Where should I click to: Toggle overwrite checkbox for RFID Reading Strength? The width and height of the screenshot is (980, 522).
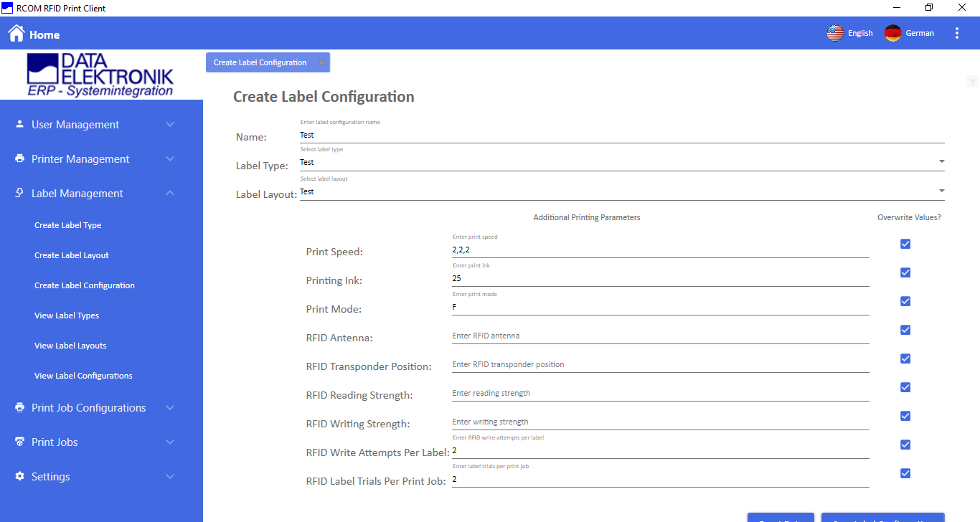pos(905,387)
